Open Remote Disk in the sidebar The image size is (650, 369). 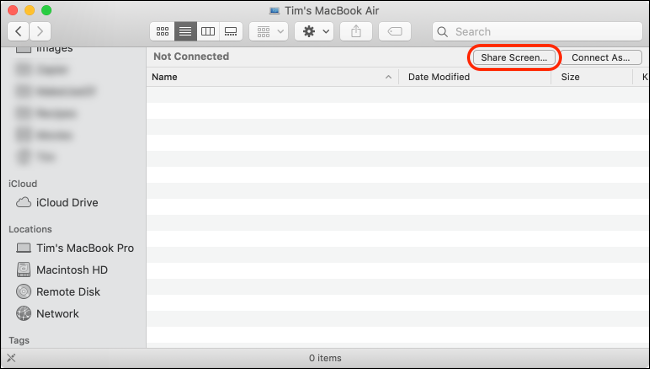(68, 292)
